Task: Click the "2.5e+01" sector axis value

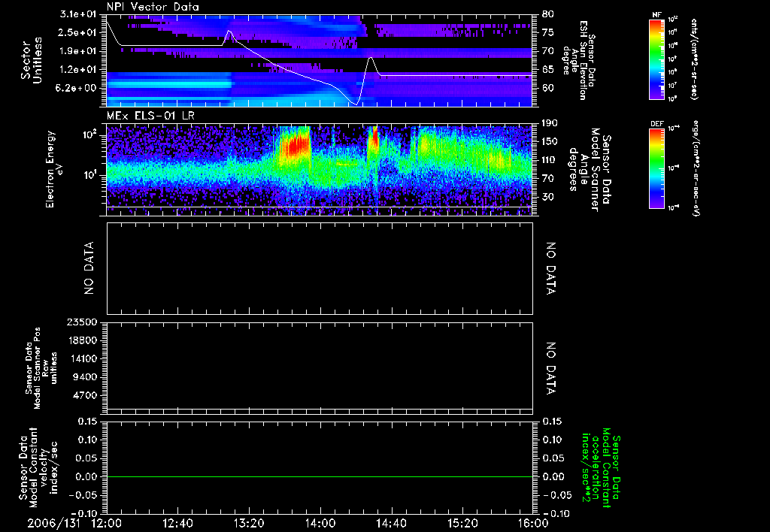Action: 79,32
